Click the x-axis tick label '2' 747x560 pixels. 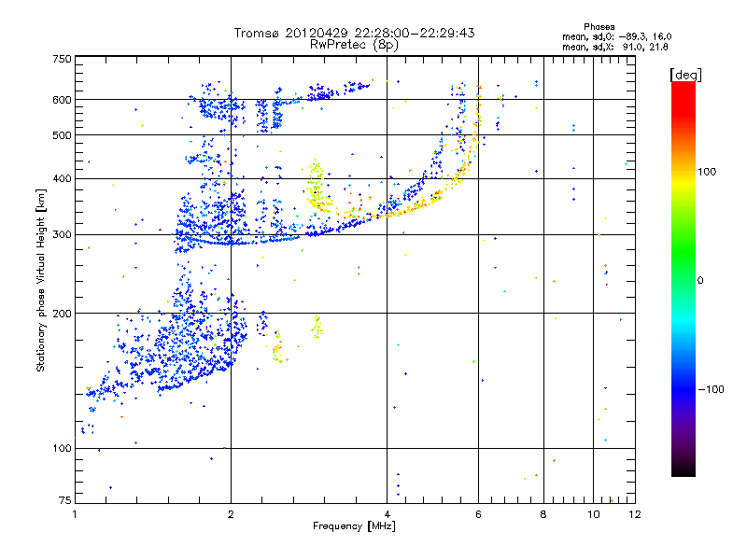point(231,514)
